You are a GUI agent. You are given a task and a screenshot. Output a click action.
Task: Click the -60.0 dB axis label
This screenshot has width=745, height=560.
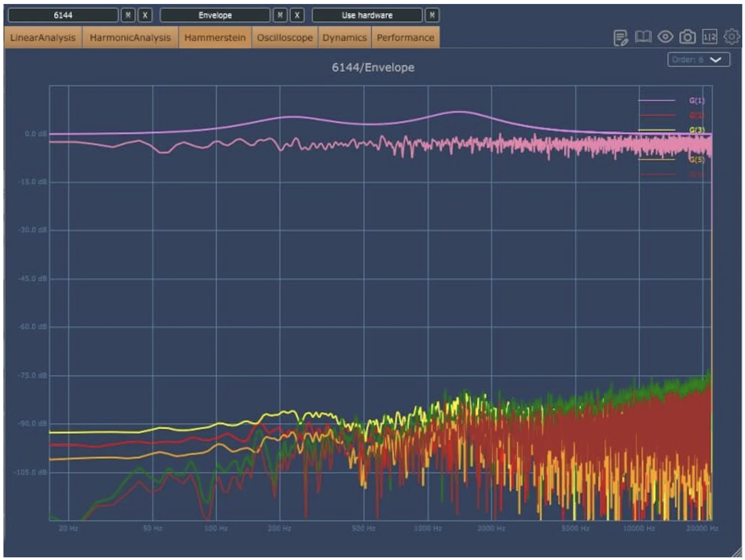(x=33, y=327)
